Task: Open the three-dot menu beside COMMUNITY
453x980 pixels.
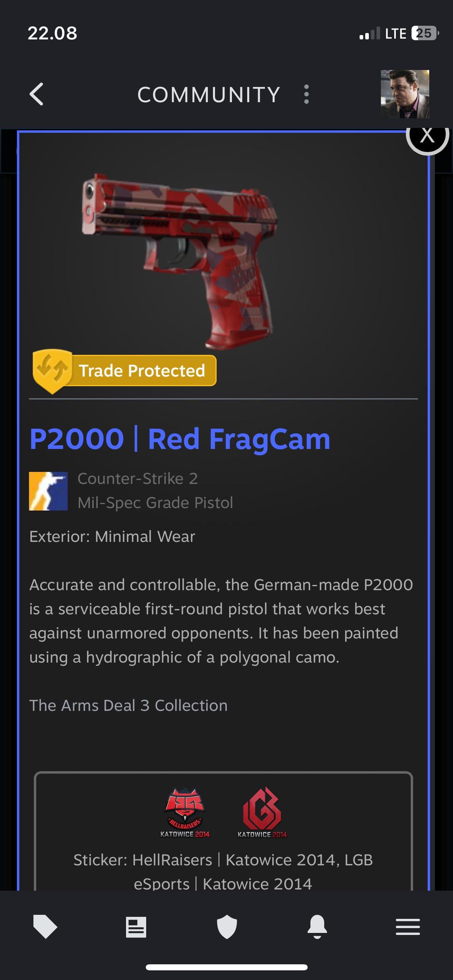Action: pyautogui.click(x=306, y=94)
